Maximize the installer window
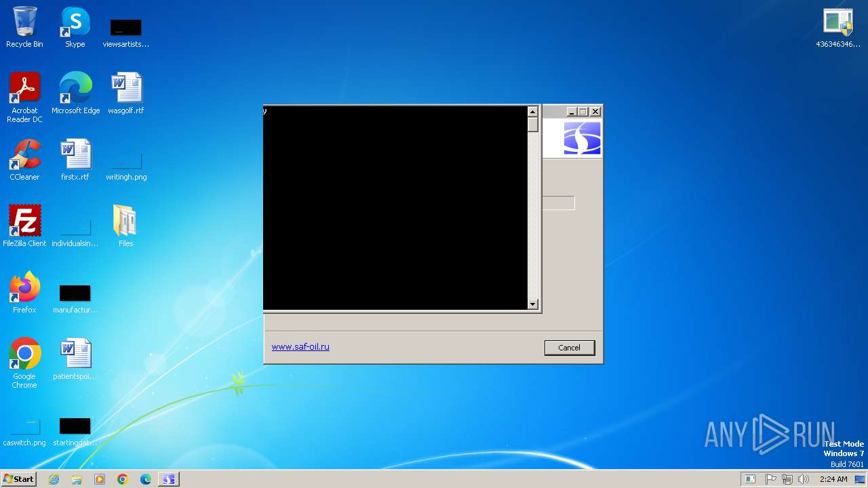Screen dimensions: 868x488 coord(583,112)
